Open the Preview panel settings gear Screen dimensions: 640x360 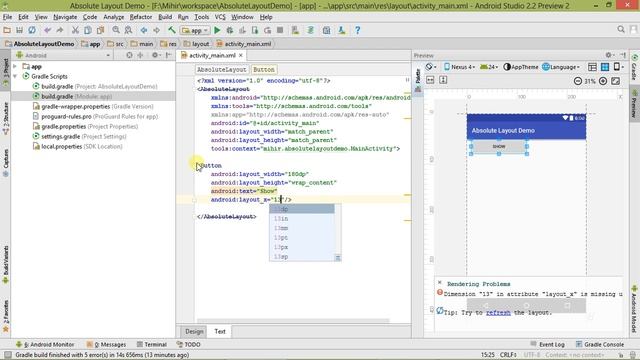tap(609, 55)
